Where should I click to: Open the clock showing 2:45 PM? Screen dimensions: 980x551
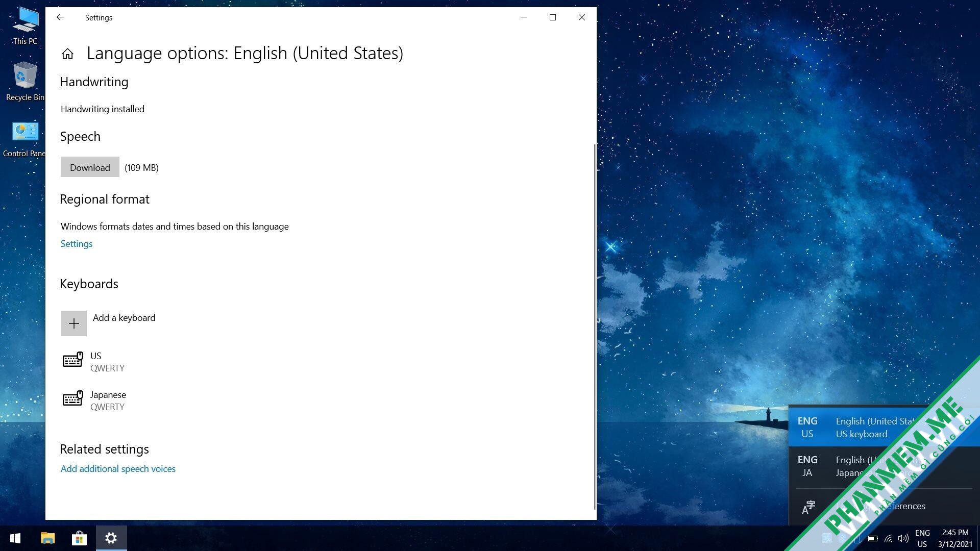(x=954, y=538)
